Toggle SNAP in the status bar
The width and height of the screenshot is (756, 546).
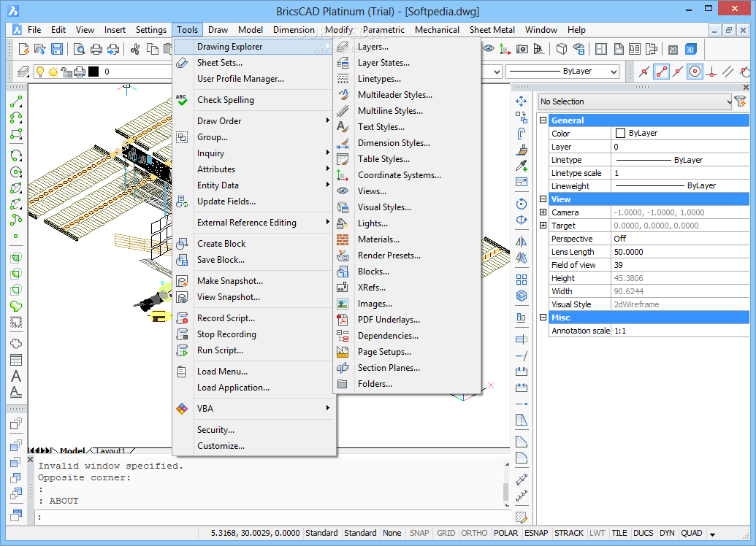[419, 533]
